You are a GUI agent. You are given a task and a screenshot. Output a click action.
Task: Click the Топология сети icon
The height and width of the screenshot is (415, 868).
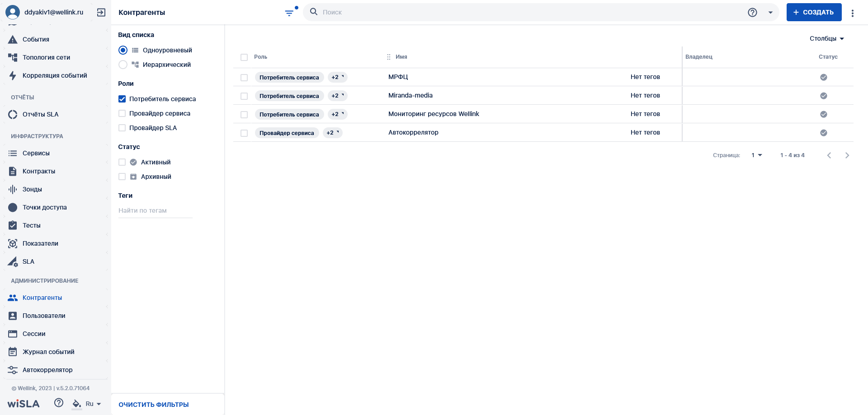pos(13,57)
